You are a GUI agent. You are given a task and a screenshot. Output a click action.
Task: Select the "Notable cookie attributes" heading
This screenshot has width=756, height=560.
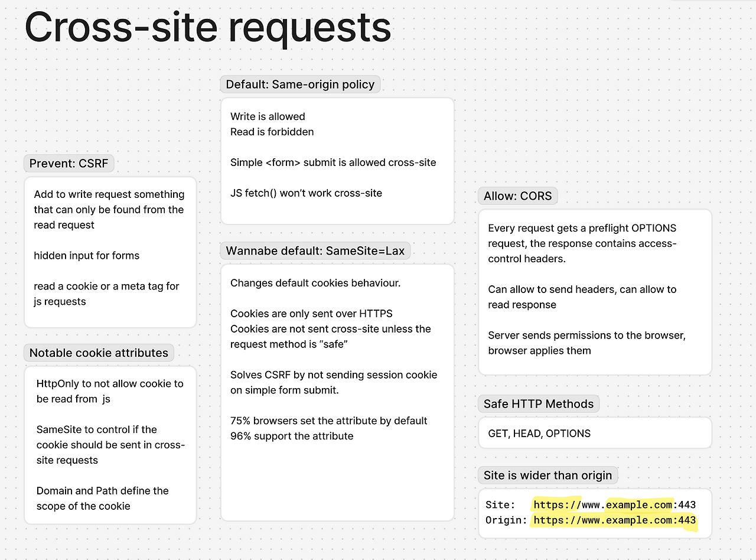[98, 353]
